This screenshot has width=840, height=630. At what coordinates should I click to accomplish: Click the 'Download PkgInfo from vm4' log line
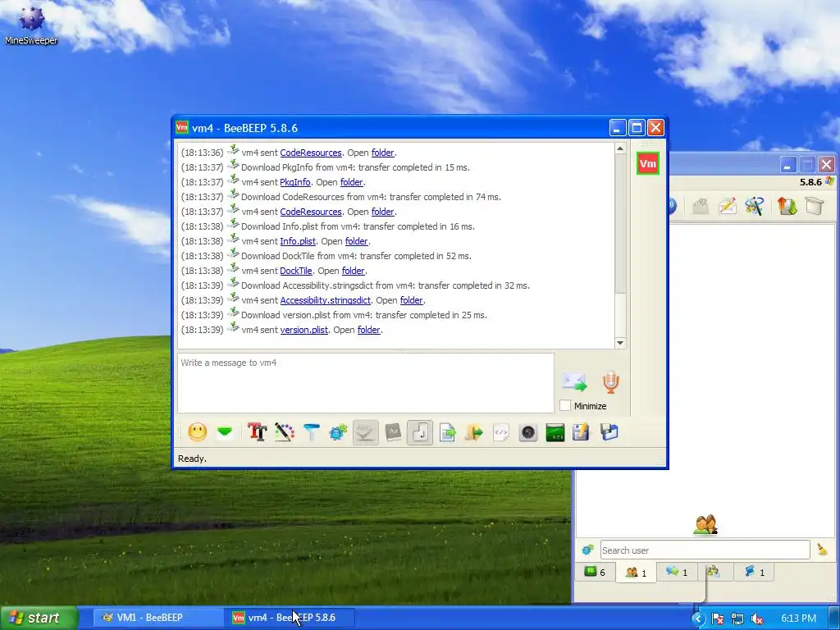coord(356,167)
